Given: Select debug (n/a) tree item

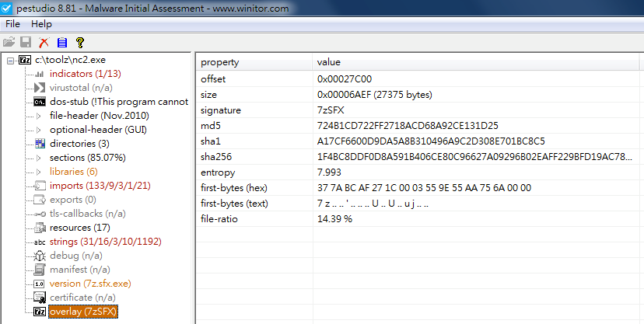Looking at the screenshot, I should 76,256.
